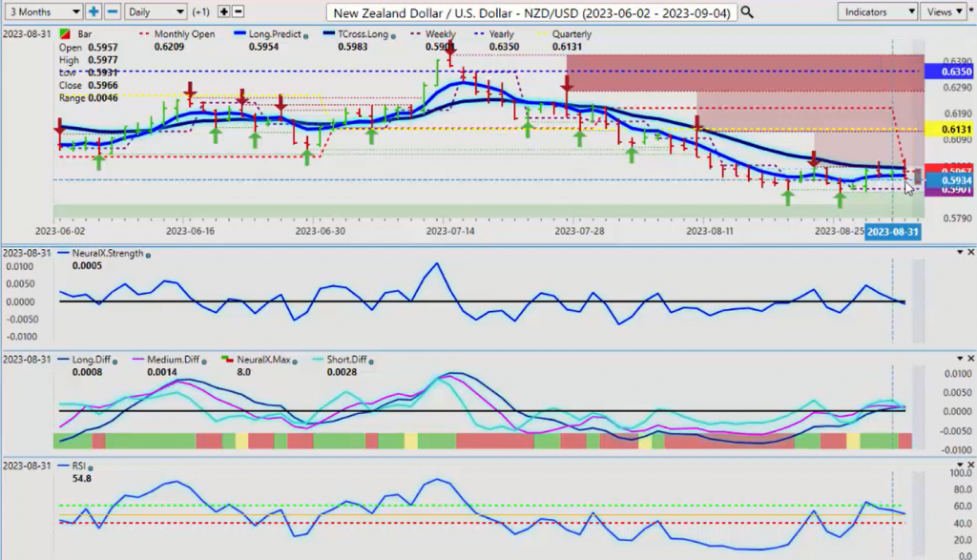Click the settings dot beside Long.Predict
The image size is (977, 560).
point(305,35)
